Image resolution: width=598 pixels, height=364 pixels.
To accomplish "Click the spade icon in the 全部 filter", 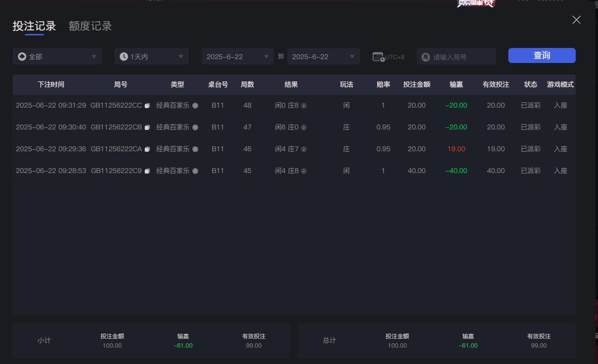I will tap(22, 56).
